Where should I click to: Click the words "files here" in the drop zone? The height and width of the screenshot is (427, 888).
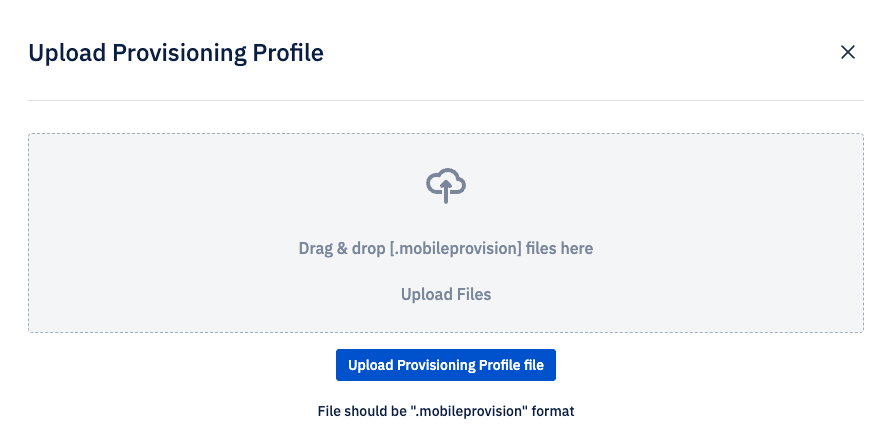pyautogui.click(x=560, y=248)
